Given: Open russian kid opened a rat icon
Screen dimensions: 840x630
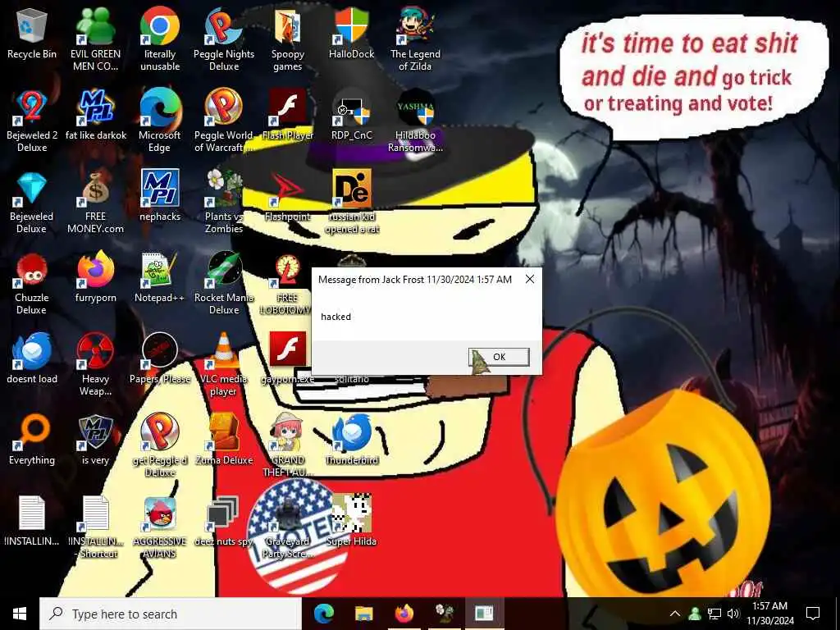Looking at the screenshot, I should pyautogui.click(x=351, y=203).
